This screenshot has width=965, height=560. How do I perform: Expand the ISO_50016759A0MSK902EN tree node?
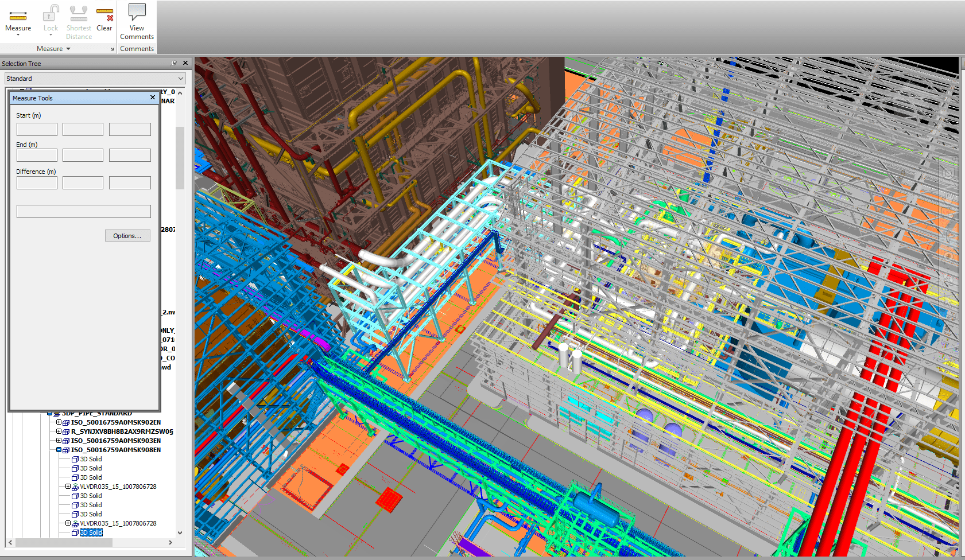click(59, 422)
